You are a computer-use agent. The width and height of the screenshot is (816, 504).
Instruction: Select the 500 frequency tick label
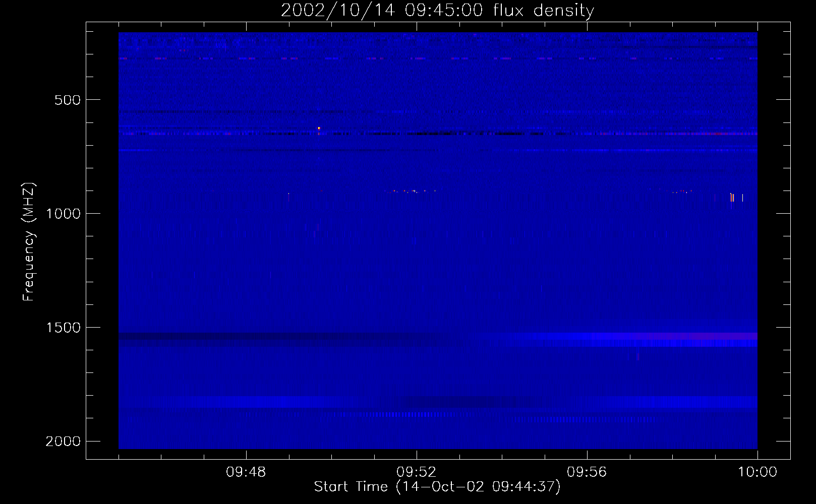68,100
